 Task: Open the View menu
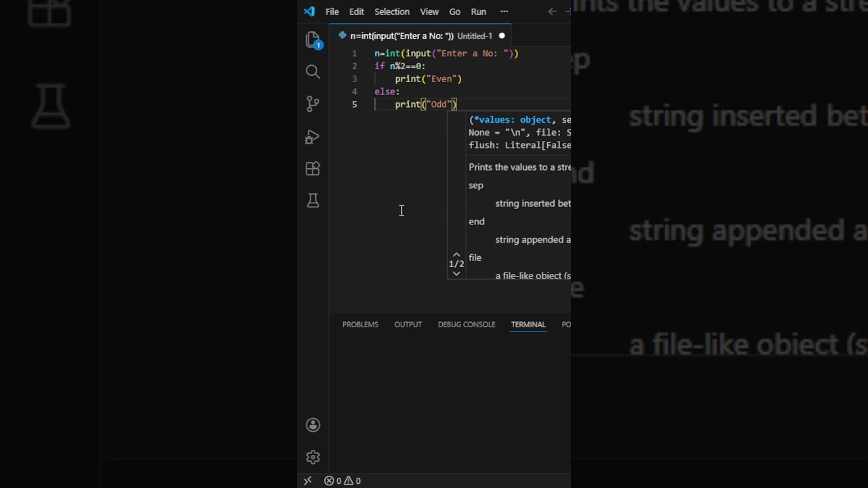pyautogui.click(x=429, y=12)
